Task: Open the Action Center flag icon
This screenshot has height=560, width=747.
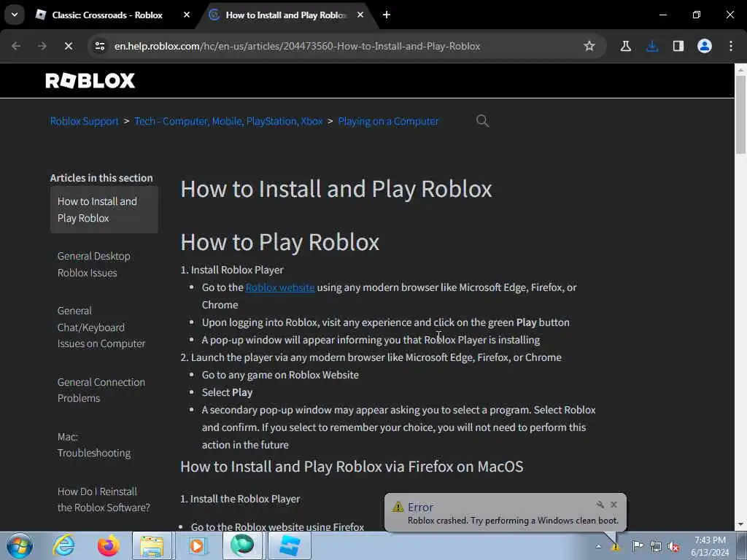Action: 638,546
